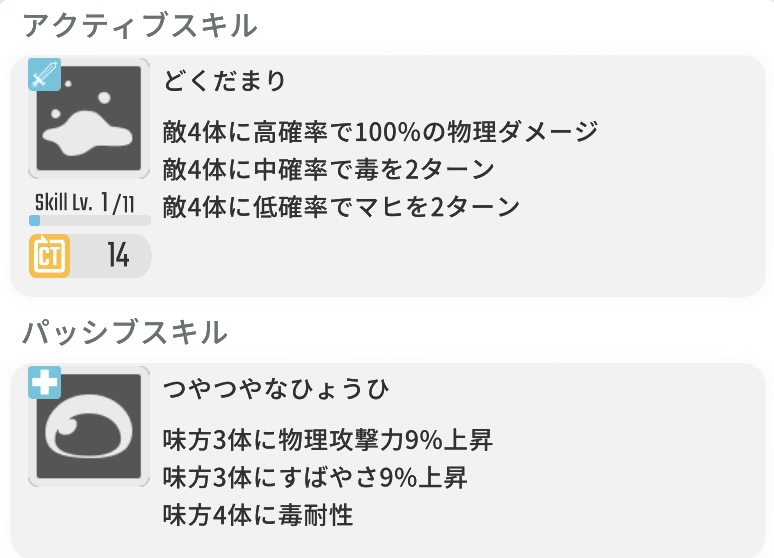Screen dimensions: 774x558
Task: Click the yellow CT cooldown icon
Action: tap(49, 256)
